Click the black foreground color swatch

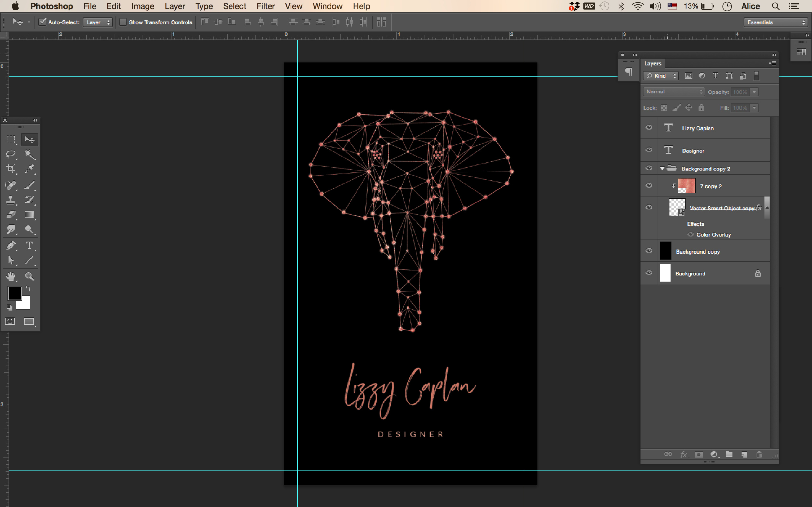tap(14, 293)
